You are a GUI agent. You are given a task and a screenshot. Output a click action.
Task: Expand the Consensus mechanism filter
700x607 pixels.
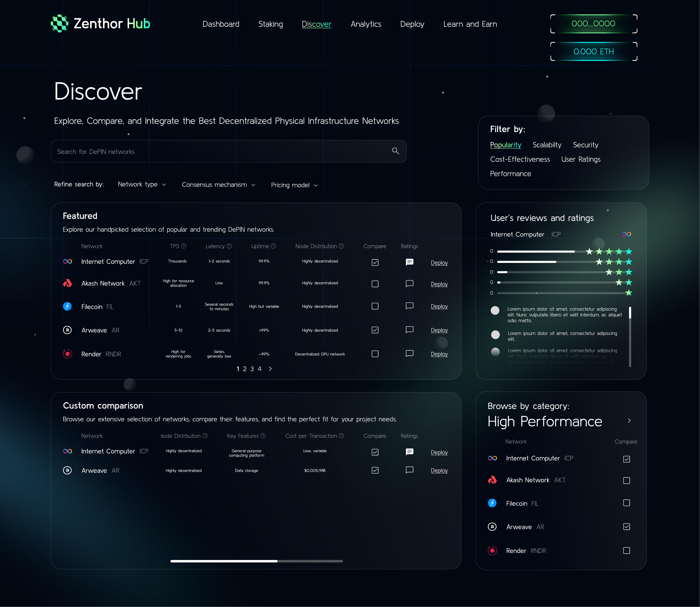click(218, 185)
